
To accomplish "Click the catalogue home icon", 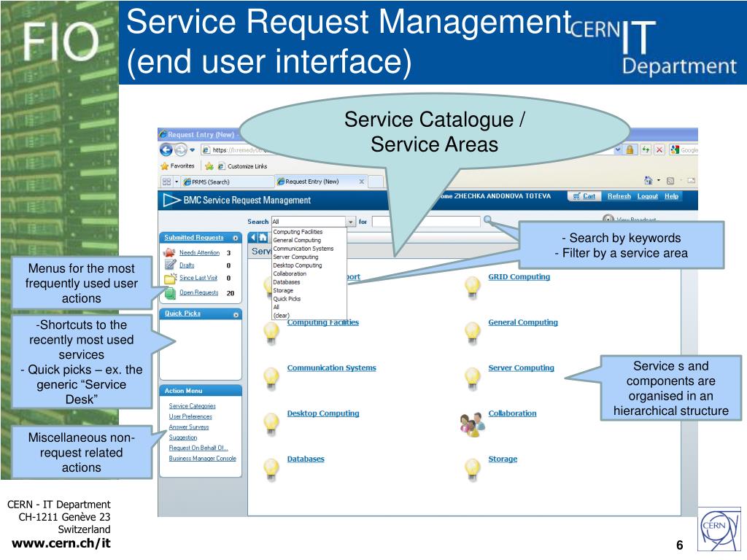I will pyautogui.click(x=263, y=237).
